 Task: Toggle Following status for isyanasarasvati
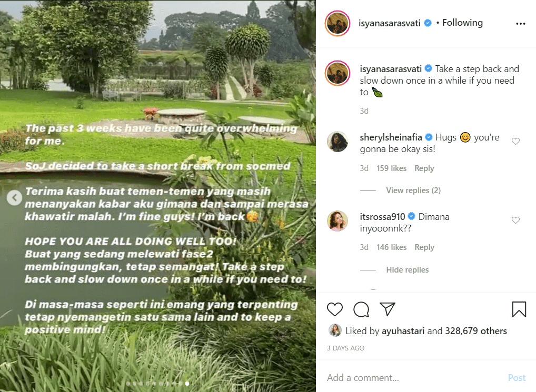click(462, 23)
